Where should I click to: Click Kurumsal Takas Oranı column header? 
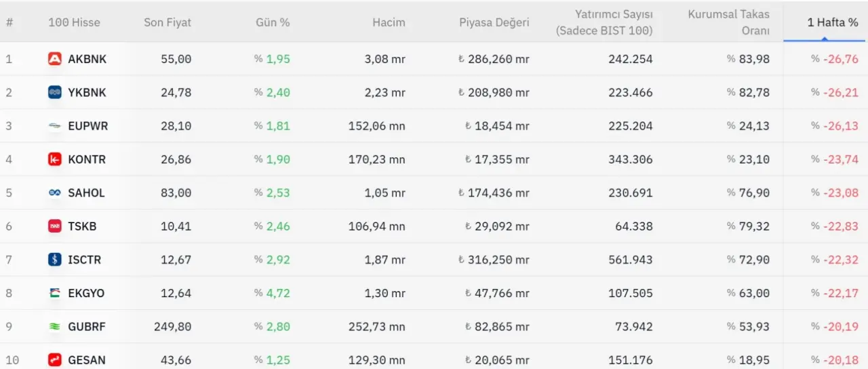click(728, 22)
